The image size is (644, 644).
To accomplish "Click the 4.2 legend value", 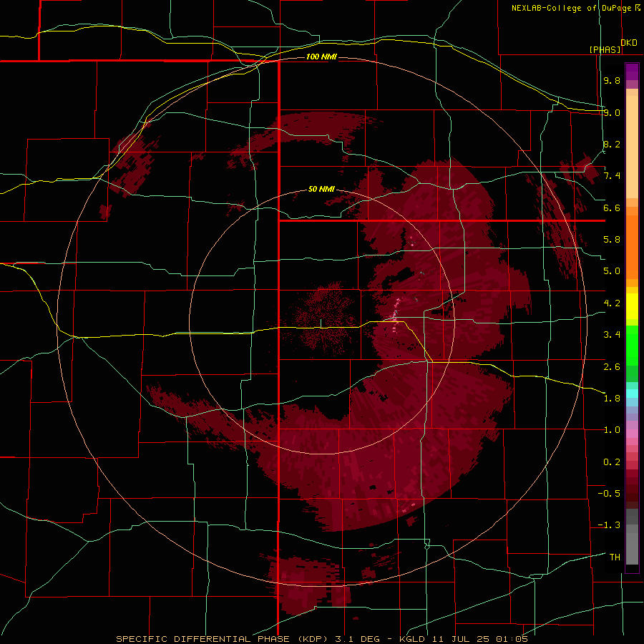I will [x=612, y=303].
